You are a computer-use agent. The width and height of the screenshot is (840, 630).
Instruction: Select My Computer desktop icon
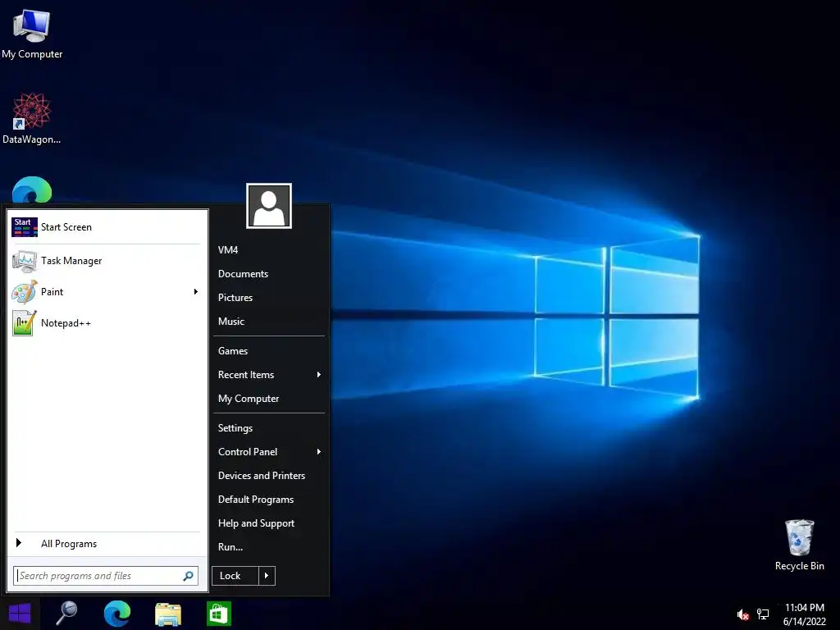(32, 34)
